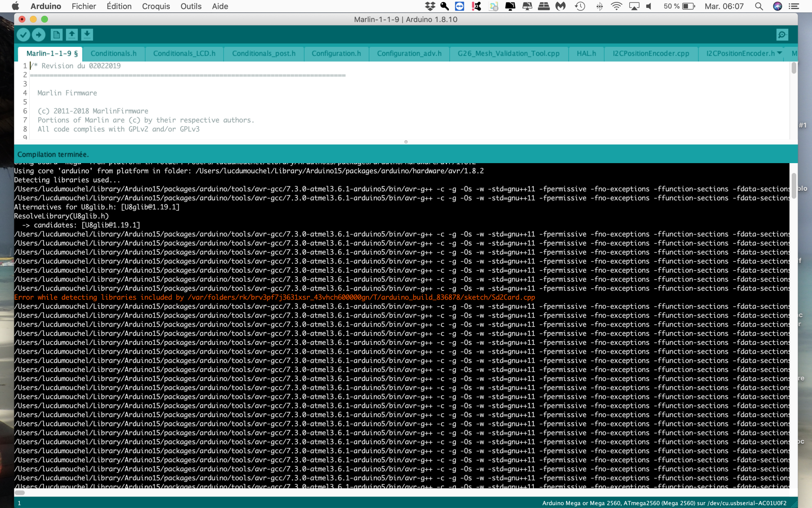The width and height of the screenshot is (812, 508).
Task: Click the editor/console divider handle
Action: pyautogui.click(x=406, y=142)
